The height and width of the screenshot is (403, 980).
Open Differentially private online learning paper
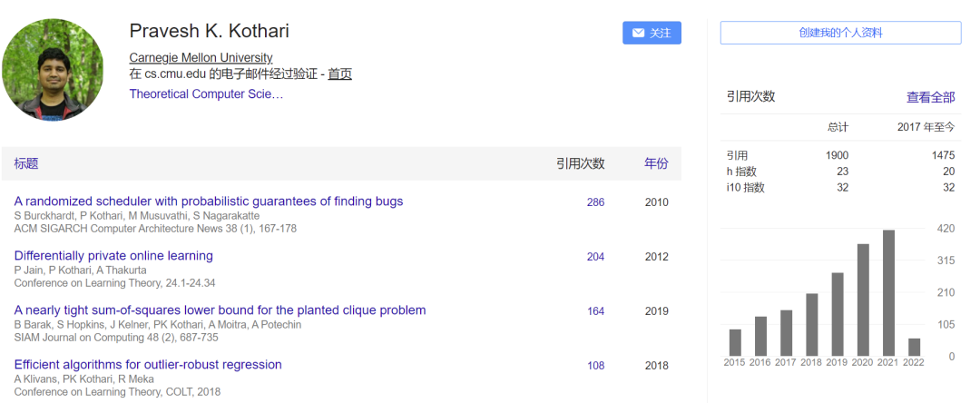point(113,255)
